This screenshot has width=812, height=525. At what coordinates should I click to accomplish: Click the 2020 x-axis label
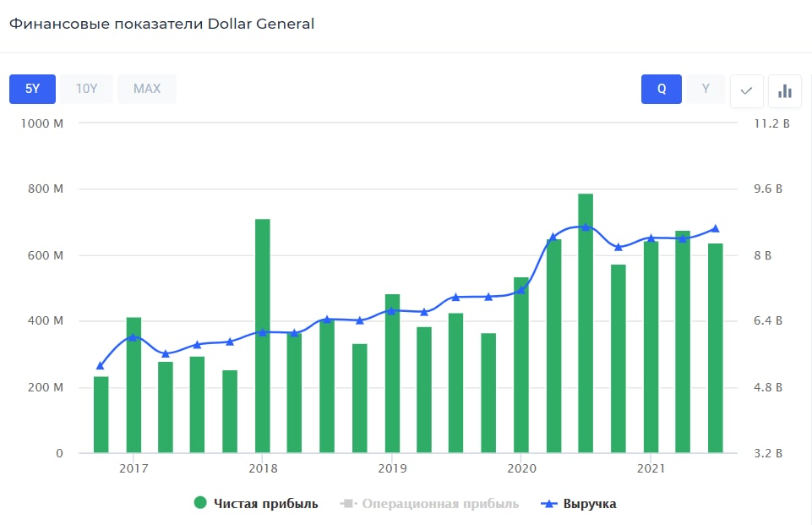click(522, 468)
